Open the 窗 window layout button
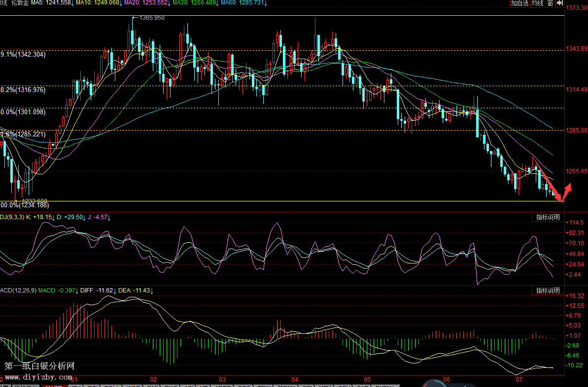Image resolution: width=588 pixels, height=387 pixels. (550, 3)
